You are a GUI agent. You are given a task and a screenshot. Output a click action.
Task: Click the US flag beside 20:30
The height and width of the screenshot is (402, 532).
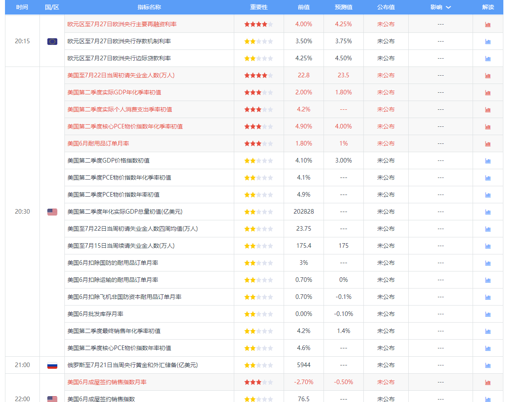coord(52,212)
